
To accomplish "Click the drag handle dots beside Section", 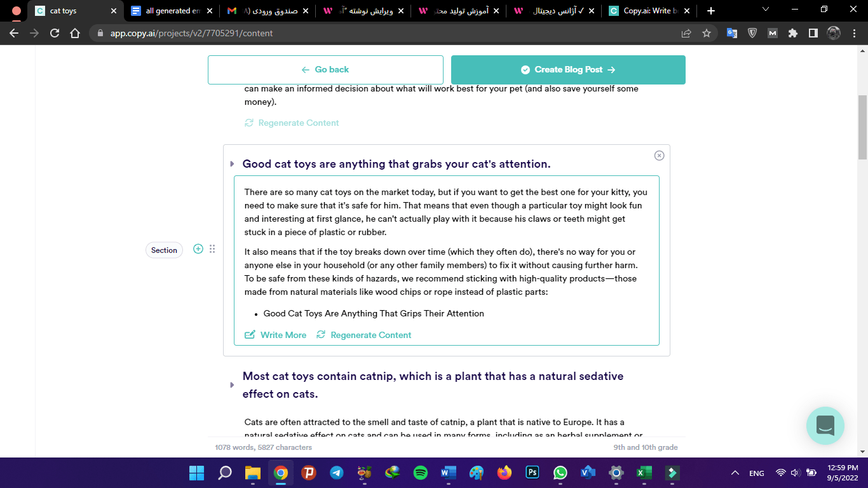I will coord(212,249).
